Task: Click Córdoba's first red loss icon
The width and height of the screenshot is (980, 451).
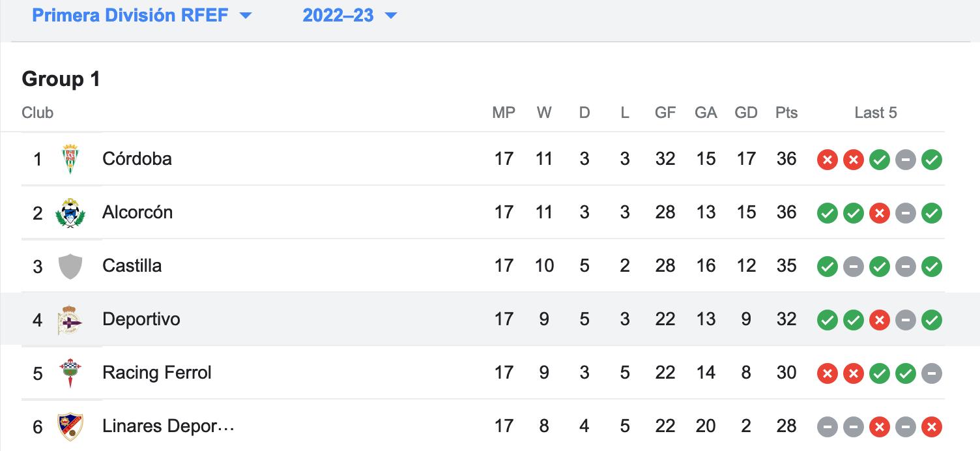Action: 828,160
